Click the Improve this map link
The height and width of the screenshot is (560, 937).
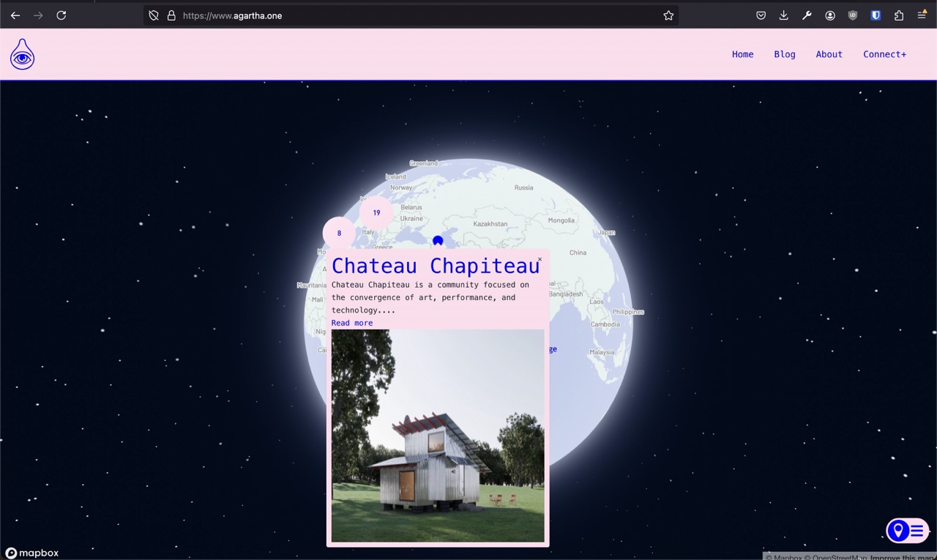pos(903,557)
